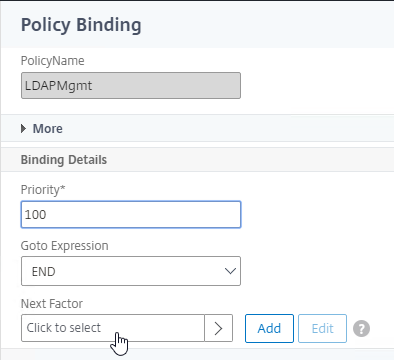Focus the Priority input field

click(x=131, y=214)
